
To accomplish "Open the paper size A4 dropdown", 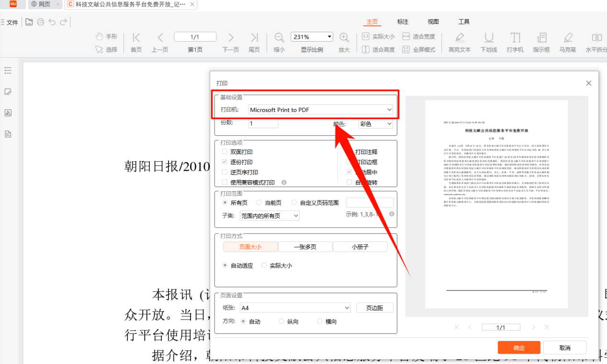I will 295,308.
